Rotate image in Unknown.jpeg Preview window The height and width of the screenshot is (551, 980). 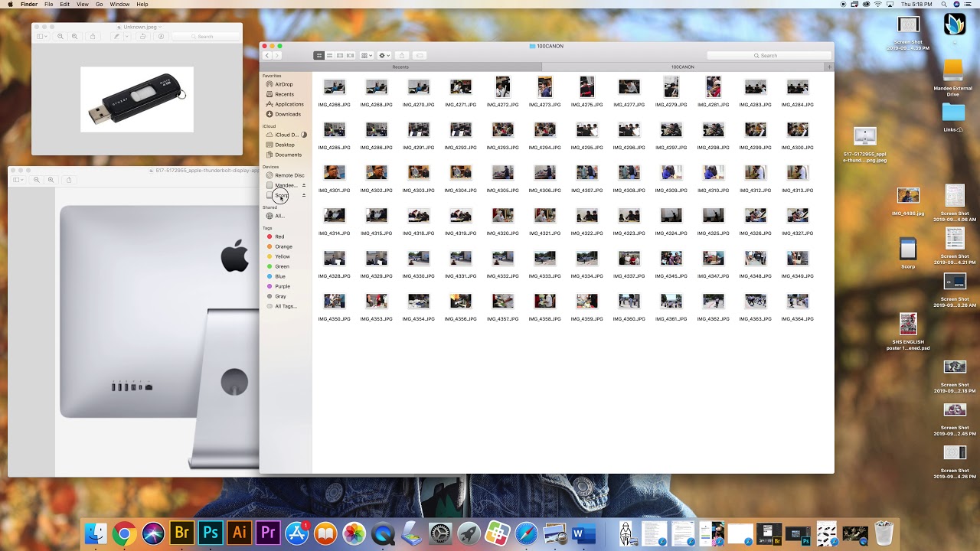(143, 36)
